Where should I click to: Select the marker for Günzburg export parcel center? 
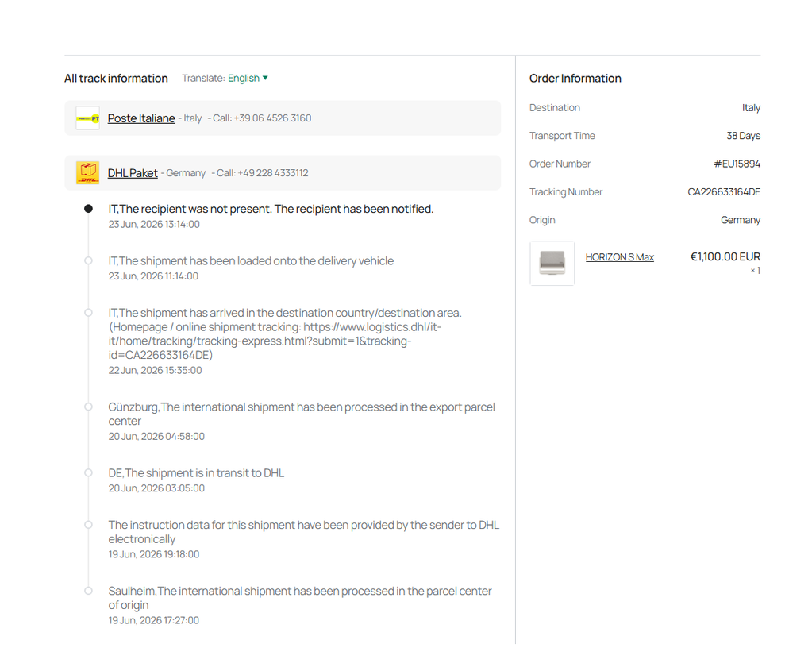pos(89,407)
